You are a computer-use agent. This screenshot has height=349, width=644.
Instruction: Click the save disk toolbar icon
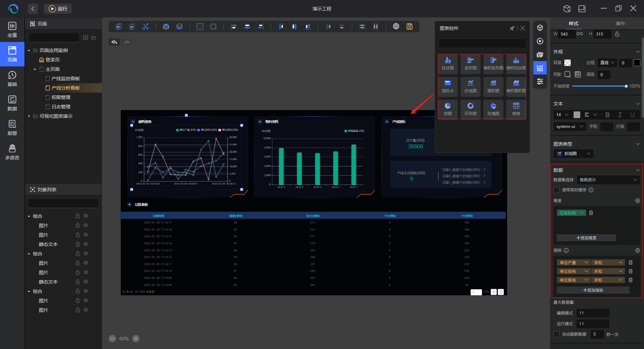(410, 27)
